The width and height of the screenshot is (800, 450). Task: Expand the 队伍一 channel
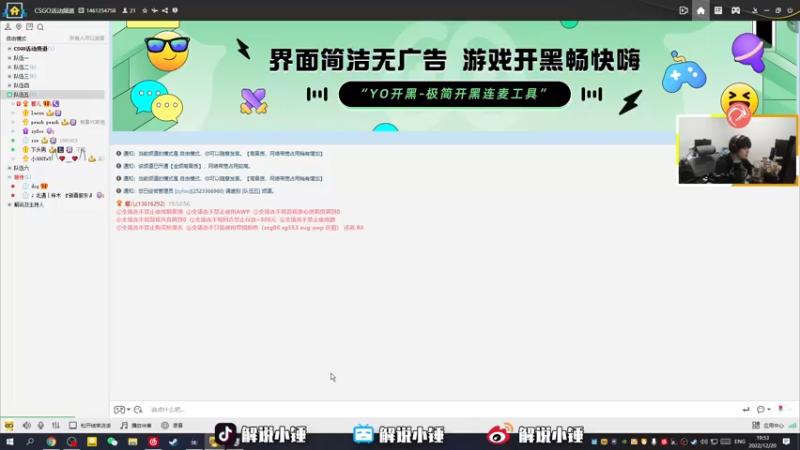point(9,58)
